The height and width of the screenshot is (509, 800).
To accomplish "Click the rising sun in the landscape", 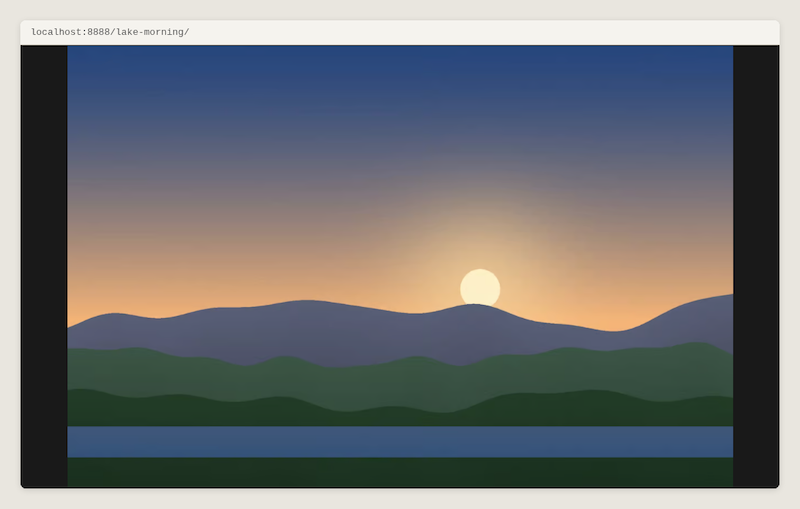I will [x=480, y=287].
